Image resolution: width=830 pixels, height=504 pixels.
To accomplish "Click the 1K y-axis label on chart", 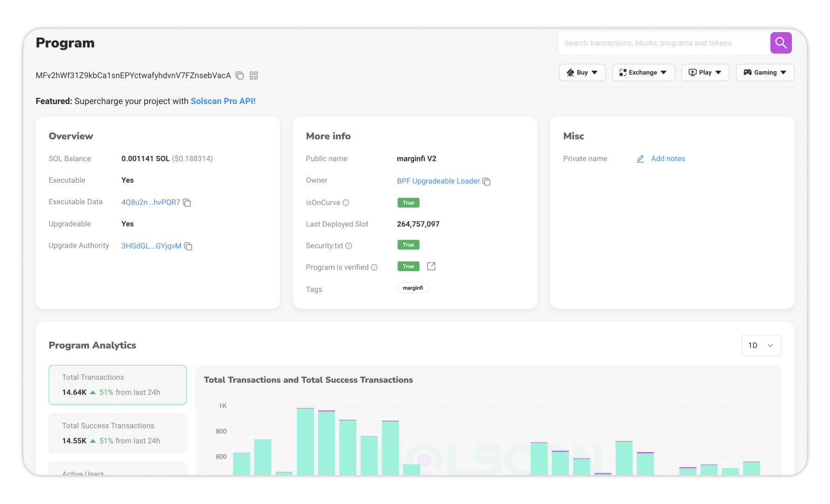I will coord(222,406).
